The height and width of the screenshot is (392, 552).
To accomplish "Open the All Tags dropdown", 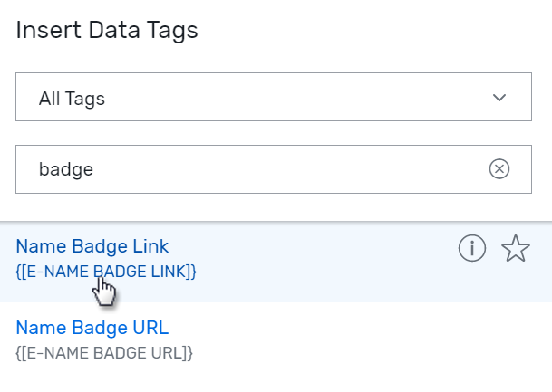I will click(271, 98).
